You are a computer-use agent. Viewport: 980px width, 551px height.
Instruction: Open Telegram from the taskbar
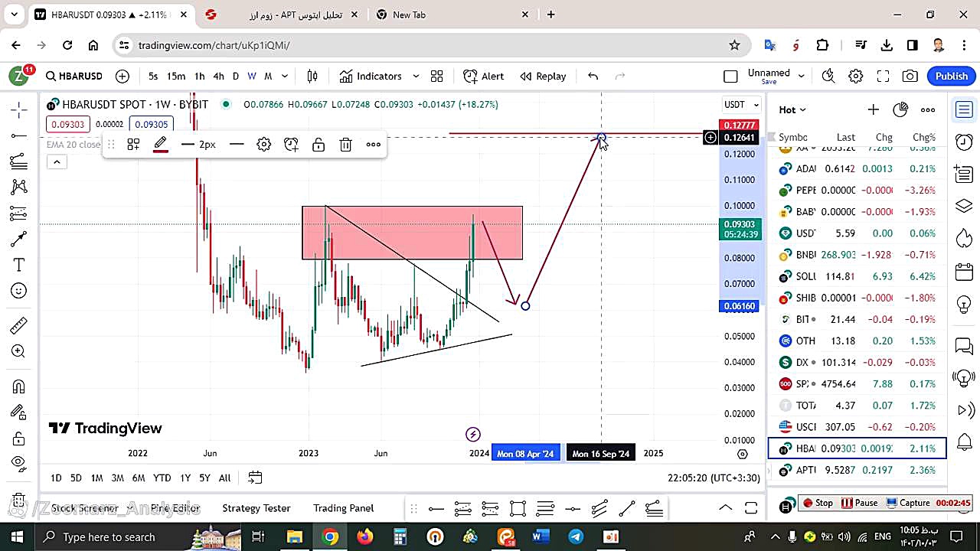[x=576, y=536]
